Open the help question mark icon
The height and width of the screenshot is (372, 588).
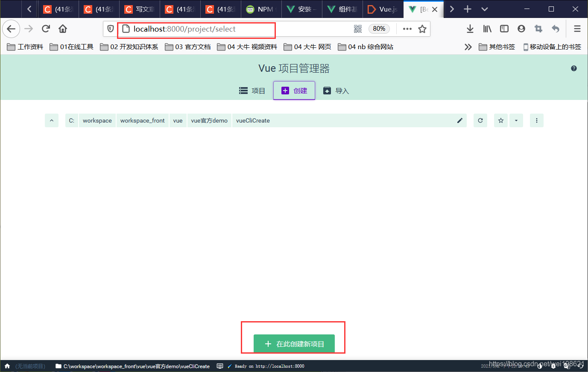574,68
